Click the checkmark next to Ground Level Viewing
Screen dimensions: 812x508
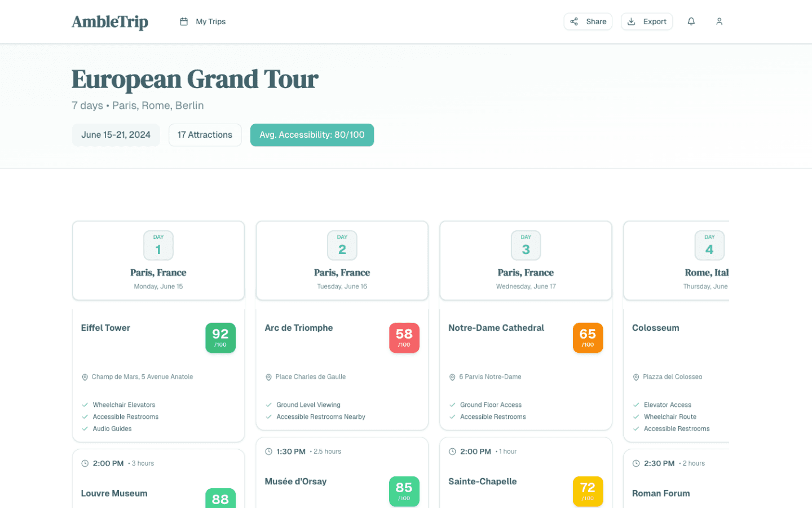pyautogui.click(x=268, y=405)
